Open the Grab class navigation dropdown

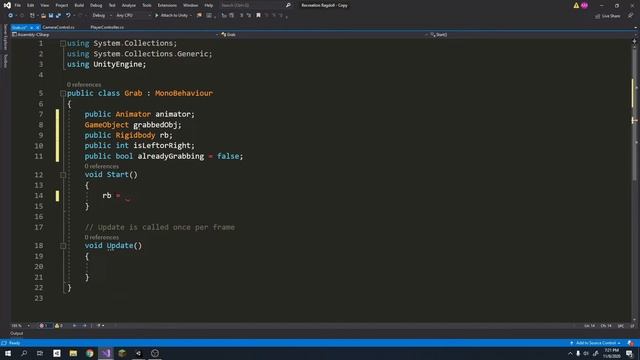point(324,35)
